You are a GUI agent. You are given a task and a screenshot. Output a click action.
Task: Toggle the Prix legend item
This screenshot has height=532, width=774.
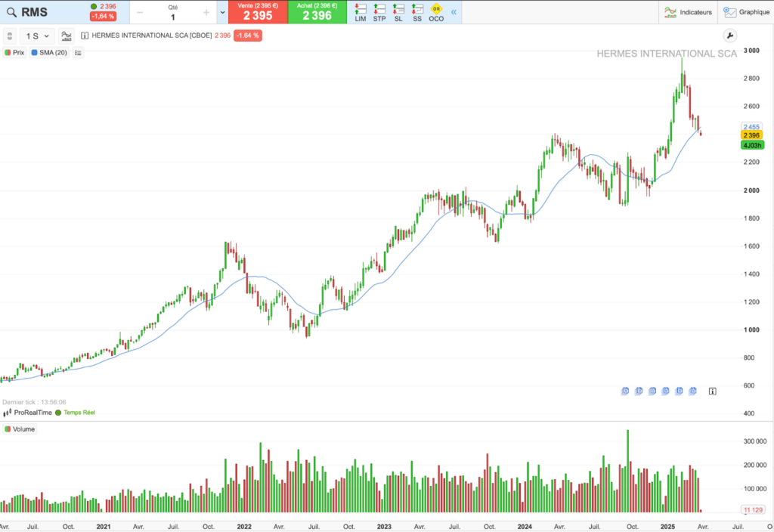coord(14,53)
